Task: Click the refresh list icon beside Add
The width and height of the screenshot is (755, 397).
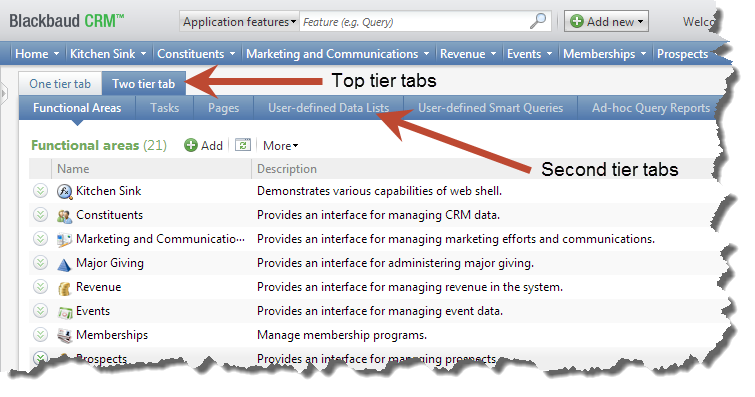Action: coord(243,145)
